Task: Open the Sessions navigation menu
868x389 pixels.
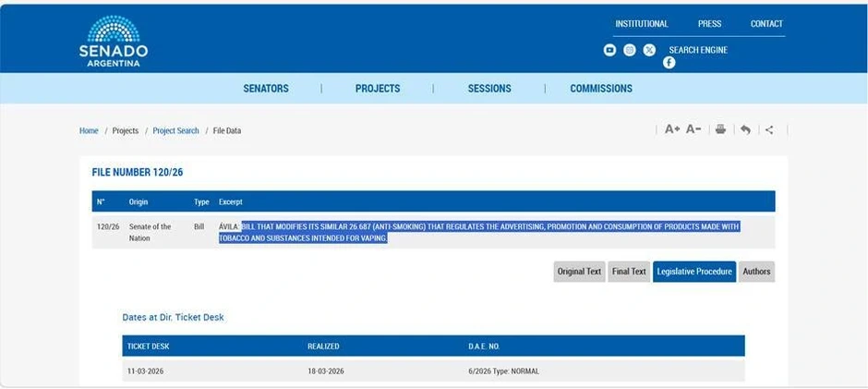Action: point(489,89)
